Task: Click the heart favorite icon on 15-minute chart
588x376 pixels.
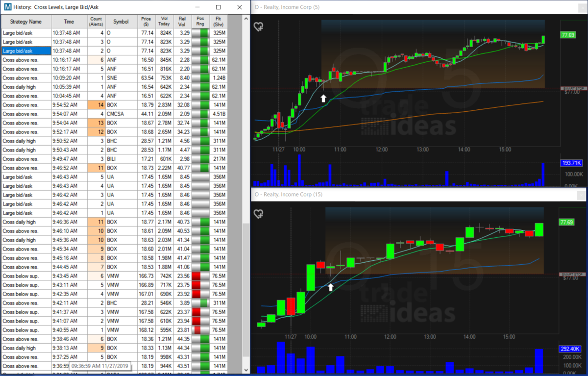Action: [258, 214]
